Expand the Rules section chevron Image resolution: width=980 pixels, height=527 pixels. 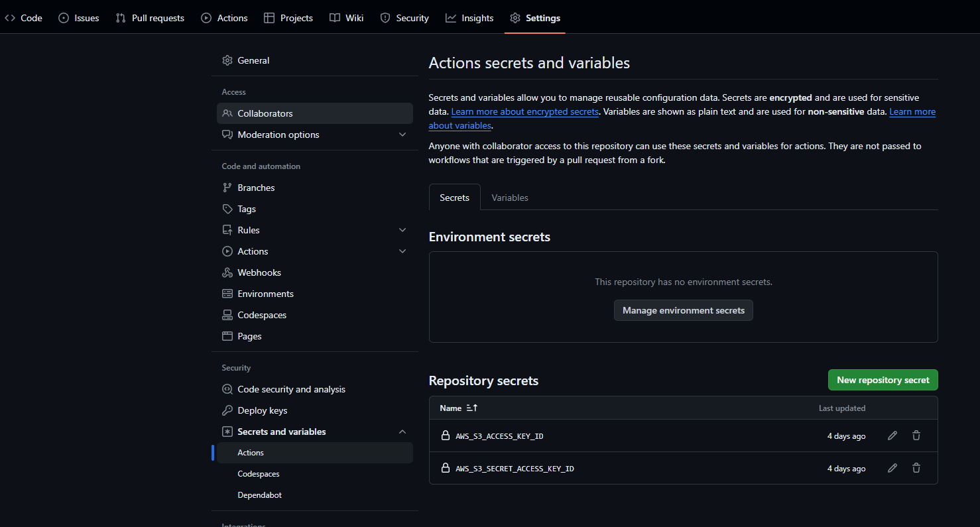(402, 230)
